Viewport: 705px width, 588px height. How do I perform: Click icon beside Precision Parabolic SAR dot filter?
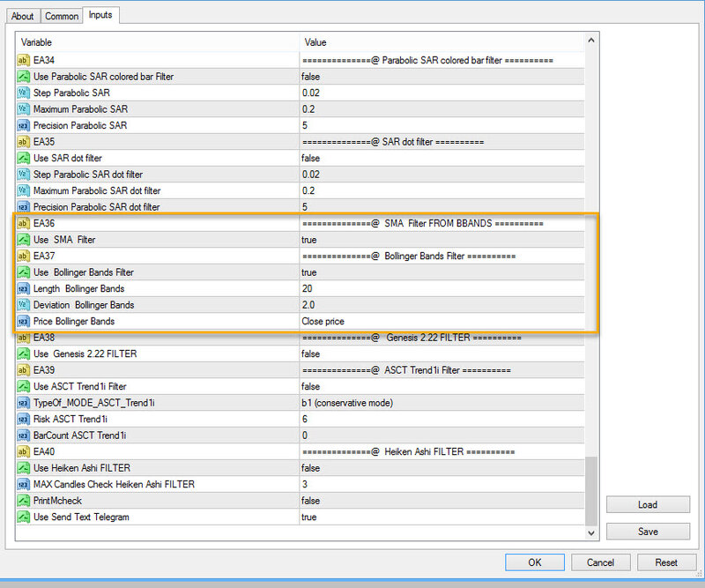24,207
